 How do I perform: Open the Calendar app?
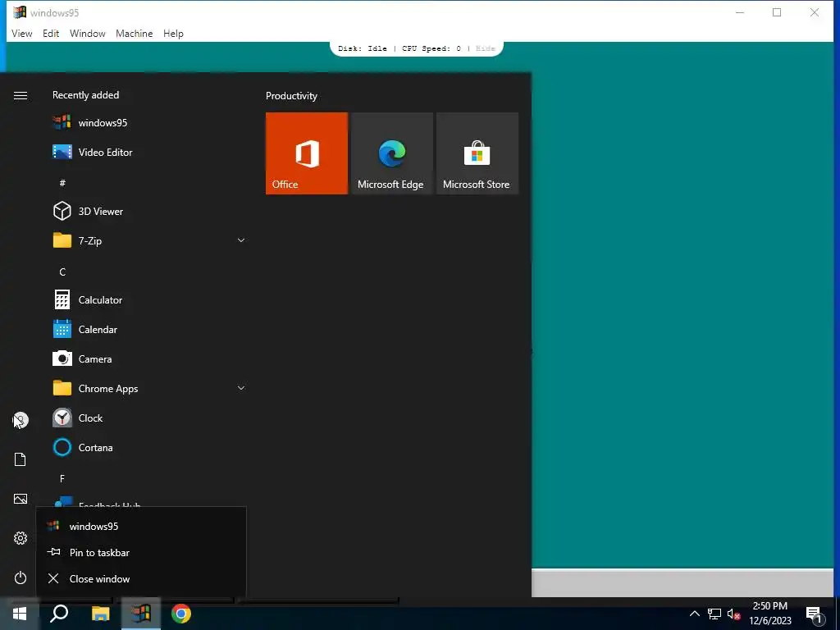(149, 330)
